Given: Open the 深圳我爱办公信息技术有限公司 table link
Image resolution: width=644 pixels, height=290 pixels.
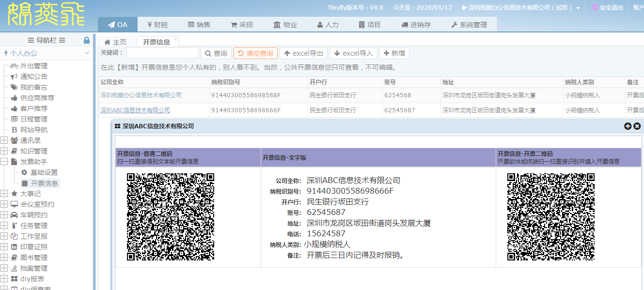Looking at the screenshot, I should pyautogui.click(x=141, y=95).
